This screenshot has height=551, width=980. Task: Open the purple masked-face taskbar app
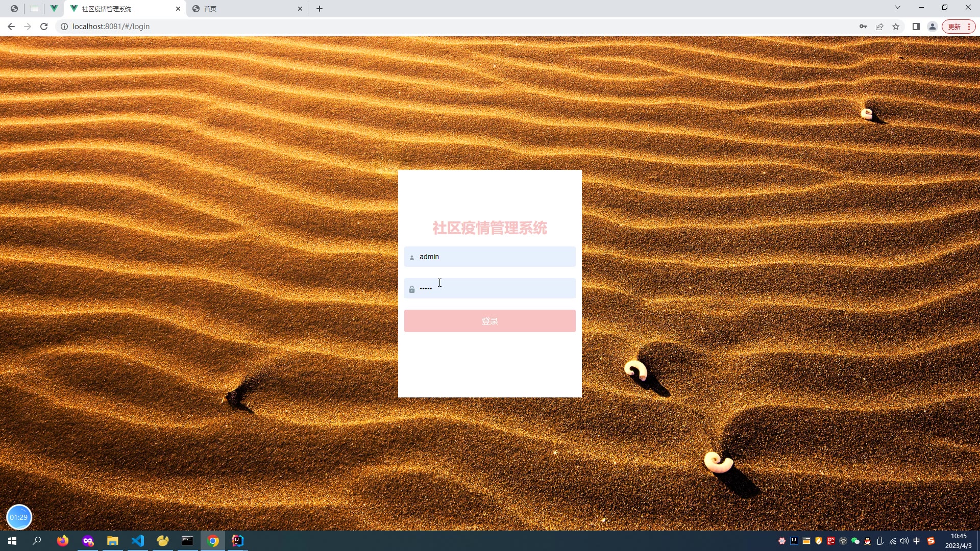[x=88, y=541]
